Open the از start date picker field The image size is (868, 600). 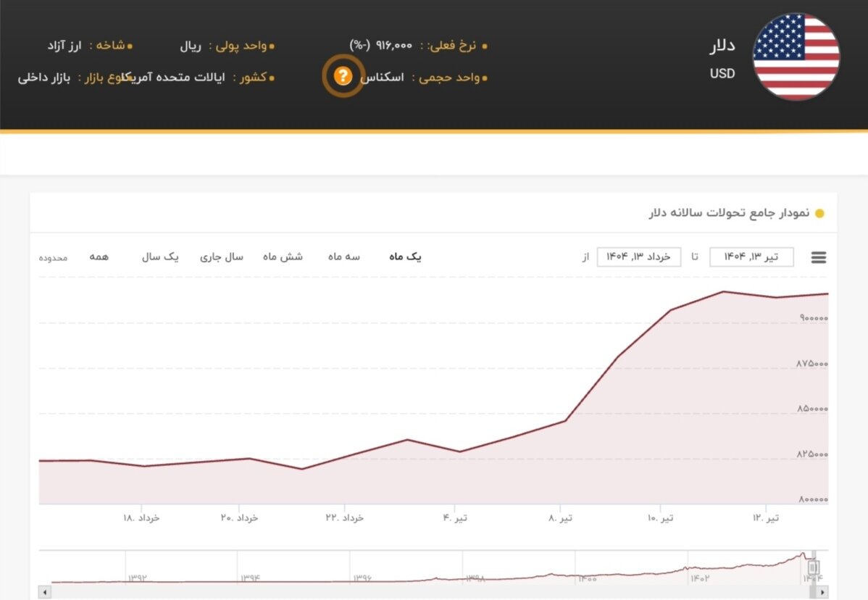[x=637, y=257]
